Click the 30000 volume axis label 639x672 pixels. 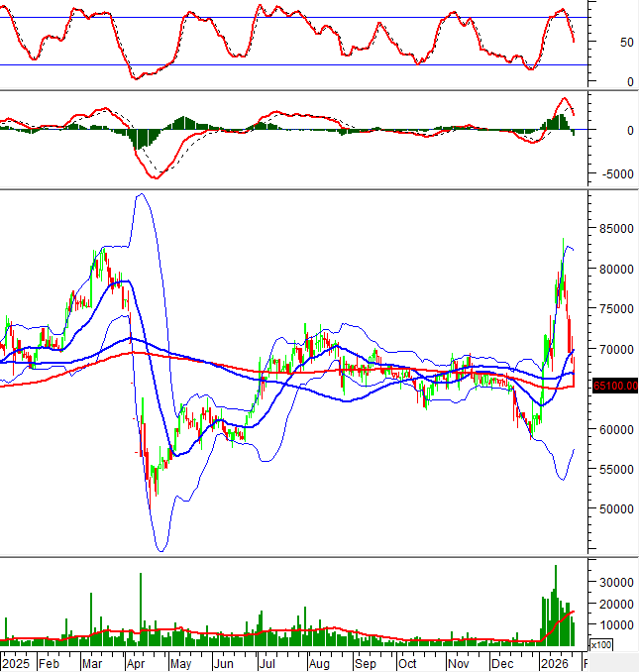click(x=615, y=582)
